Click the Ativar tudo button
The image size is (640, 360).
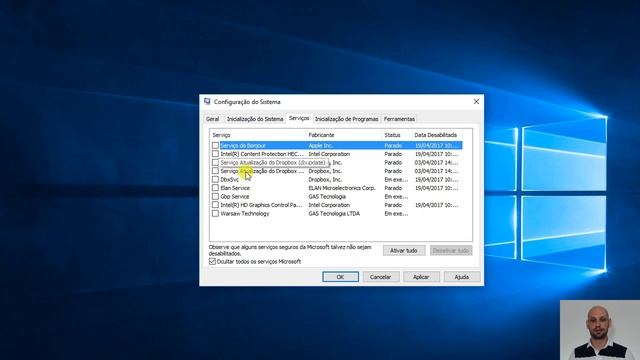tap(404, 251)
